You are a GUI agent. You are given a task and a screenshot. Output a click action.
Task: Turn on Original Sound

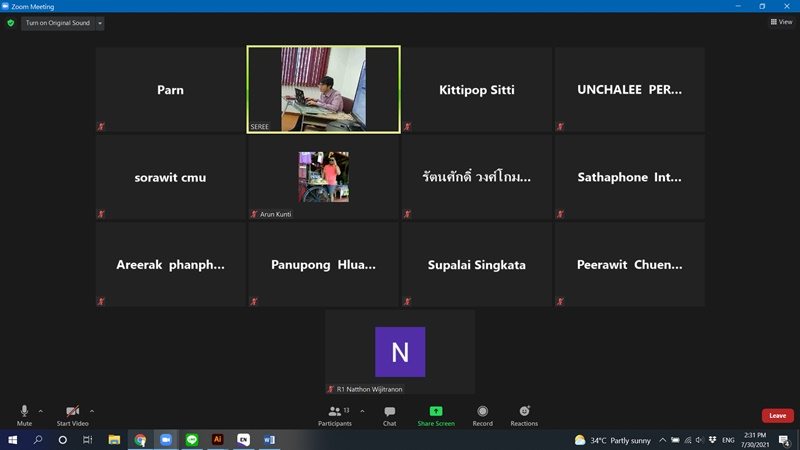(57, 23)
